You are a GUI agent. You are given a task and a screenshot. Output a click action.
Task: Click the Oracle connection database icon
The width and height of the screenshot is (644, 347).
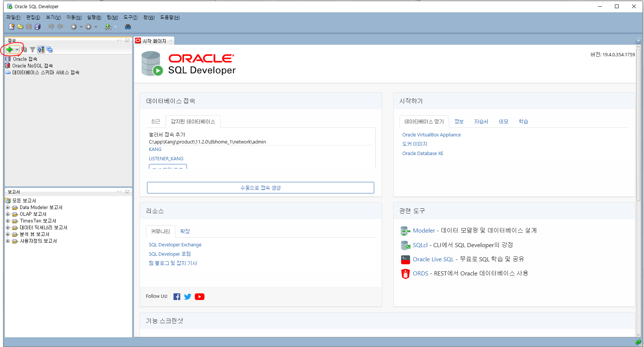(x=8, y=59)
